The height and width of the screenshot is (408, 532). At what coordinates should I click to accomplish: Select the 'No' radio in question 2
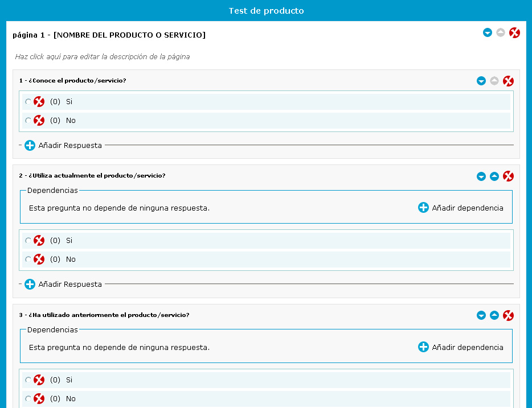point(28,259)
